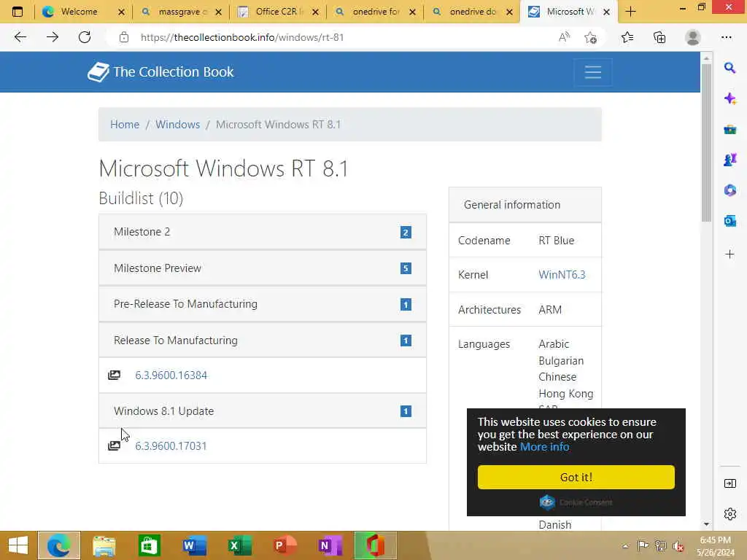Click the Home breadcrumb link
The image size is (747, 560).
[125, 124]
